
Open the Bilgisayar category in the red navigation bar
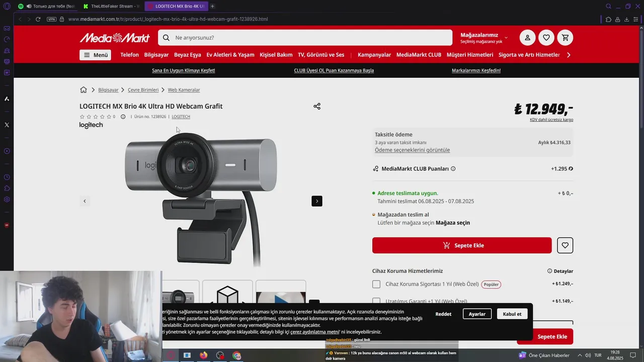coord(156,55)
